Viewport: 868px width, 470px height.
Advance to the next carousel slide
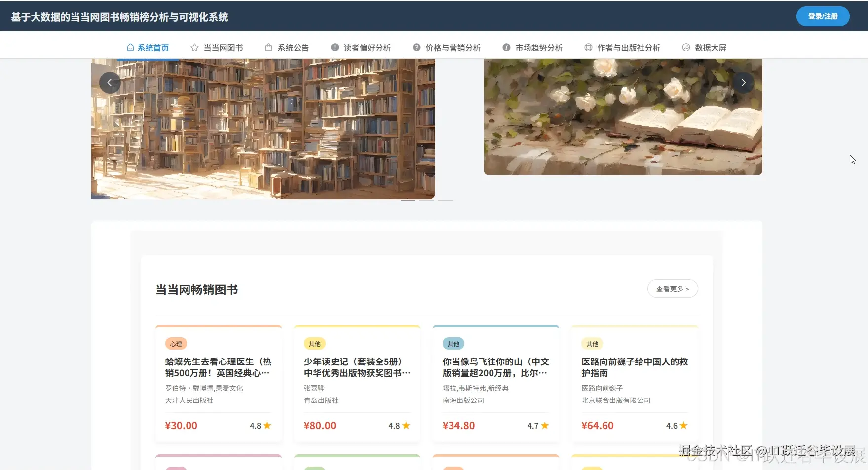pyautogui.click(x=743, y=83)
